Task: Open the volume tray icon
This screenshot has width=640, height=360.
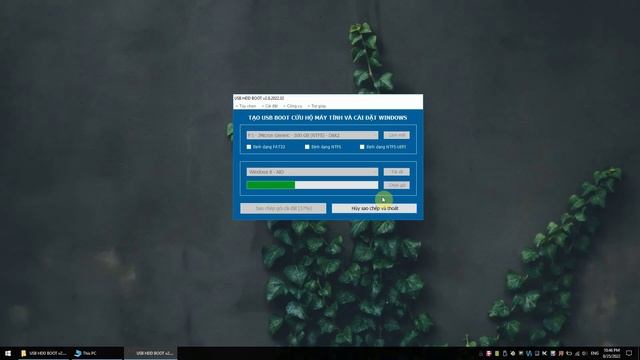Action: click(585, 353)
